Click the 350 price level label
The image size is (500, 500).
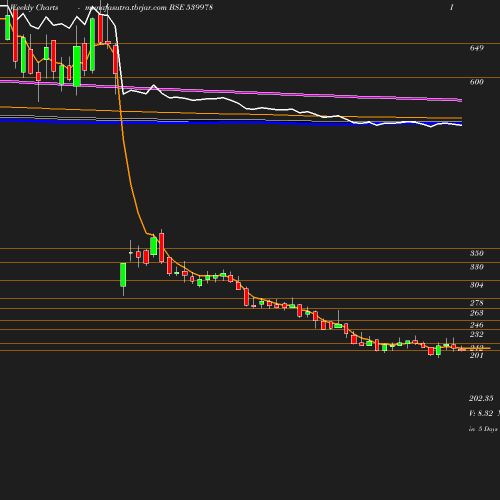pyautogui.click(x=477, y=253)
